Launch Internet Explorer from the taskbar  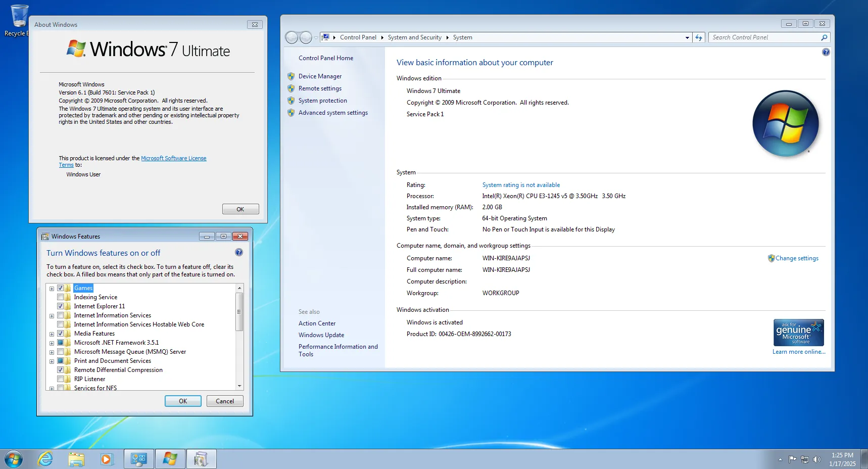point(45,459)
